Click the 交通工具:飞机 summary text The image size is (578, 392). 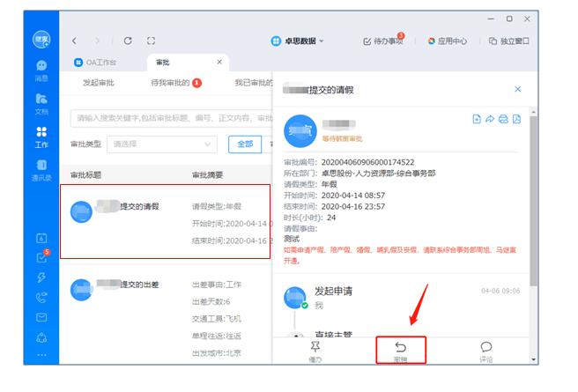(217, 319)
